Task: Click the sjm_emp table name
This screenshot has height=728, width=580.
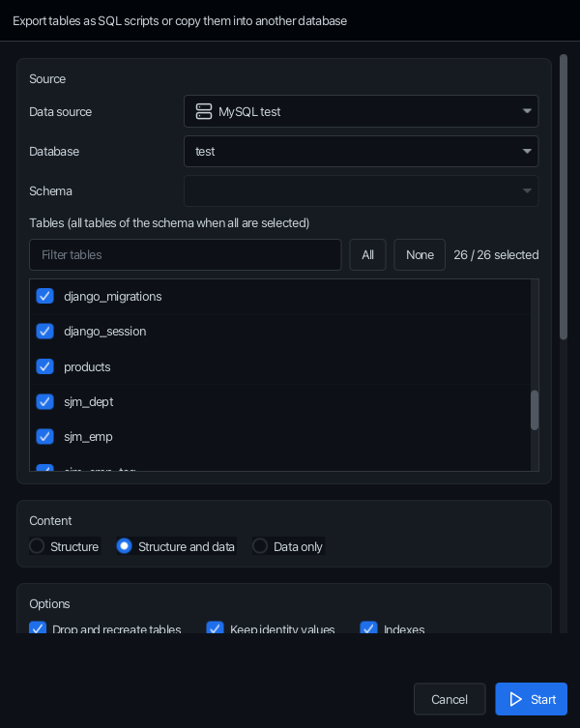Action: 88,437
